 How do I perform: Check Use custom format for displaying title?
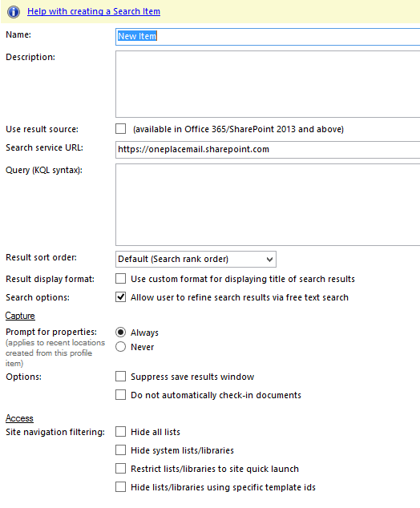point(121,279)
